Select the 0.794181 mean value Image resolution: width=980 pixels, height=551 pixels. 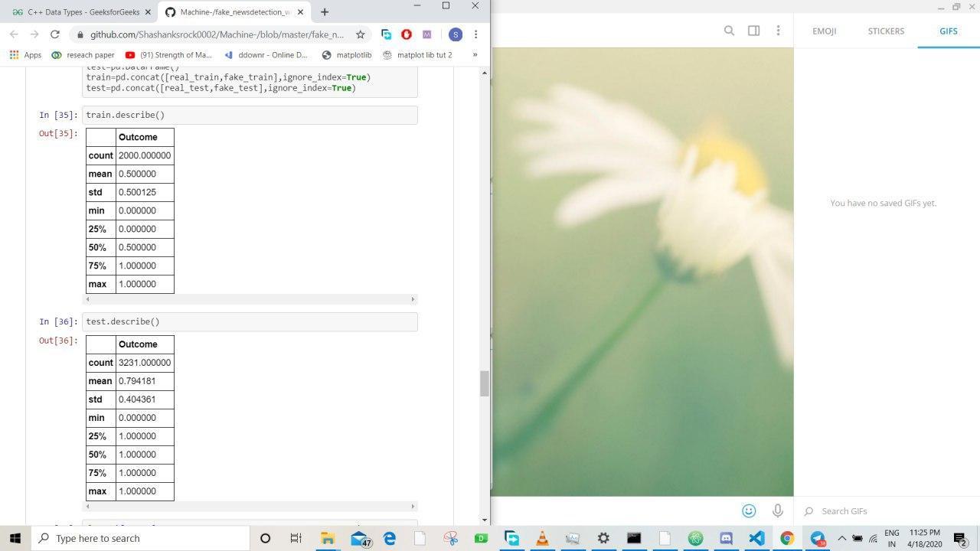137,381
